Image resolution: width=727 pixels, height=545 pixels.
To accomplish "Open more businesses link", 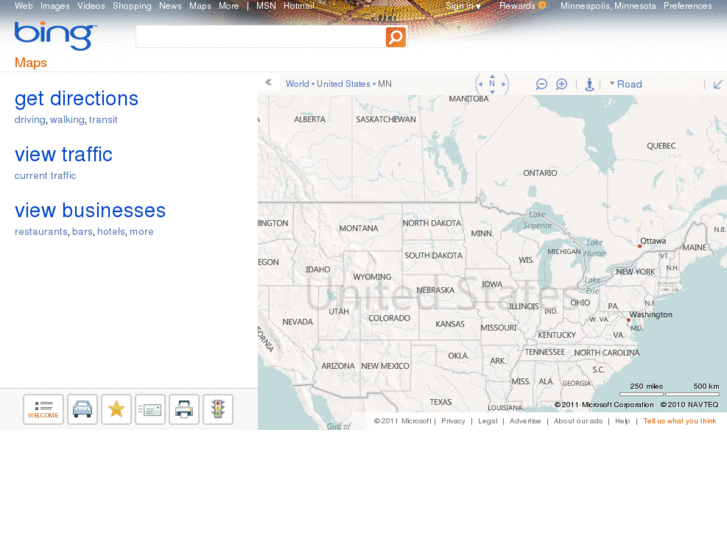I will pyautogui.click(x=141, y=231).
